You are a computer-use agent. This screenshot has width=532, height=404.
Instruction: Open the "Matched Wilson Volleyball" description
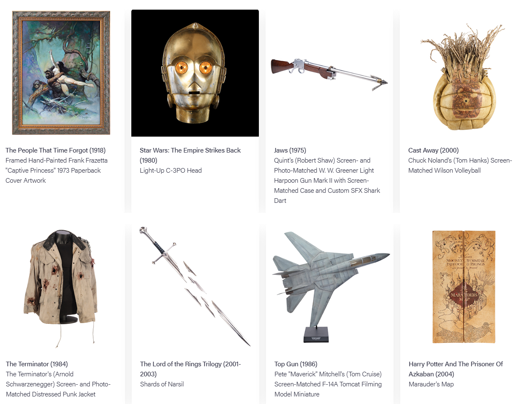(x=444, y=170)
